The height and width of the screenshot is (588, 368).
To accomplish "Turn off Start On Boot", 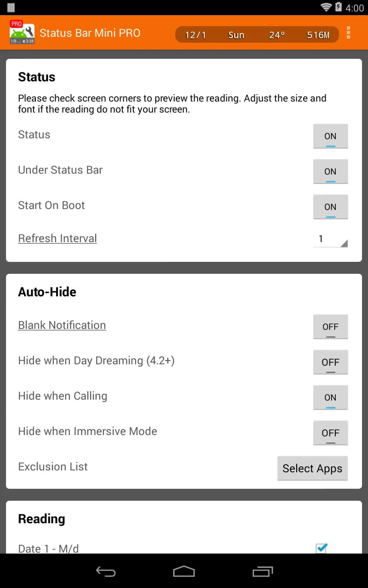I will tap(330, 207).
